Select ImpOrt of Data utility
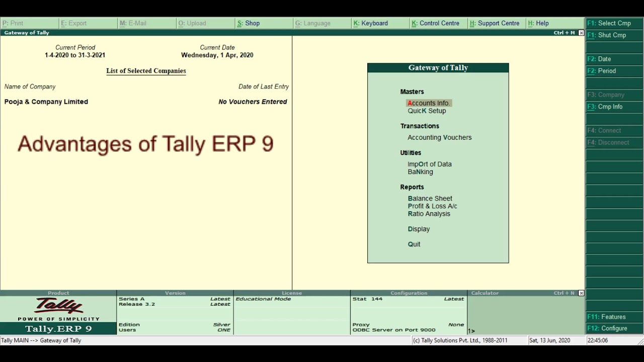 tap(430, 164)
